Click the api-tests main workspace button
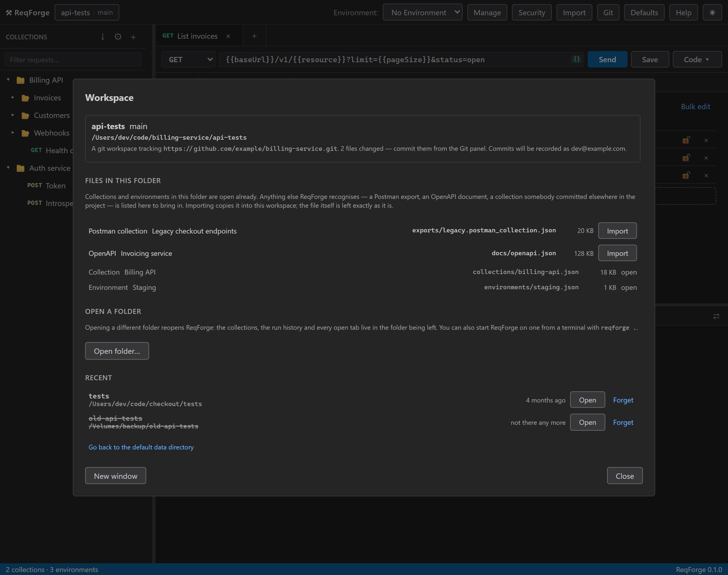The height and width of the screenshot is (575, 728). click(x=87, y=12)
